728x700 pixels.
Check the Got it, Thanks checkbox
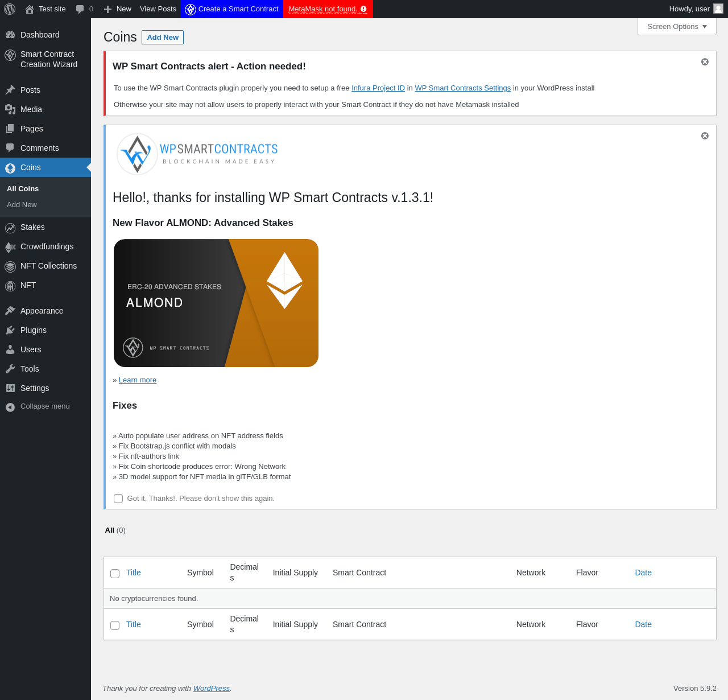coord(118,499)
